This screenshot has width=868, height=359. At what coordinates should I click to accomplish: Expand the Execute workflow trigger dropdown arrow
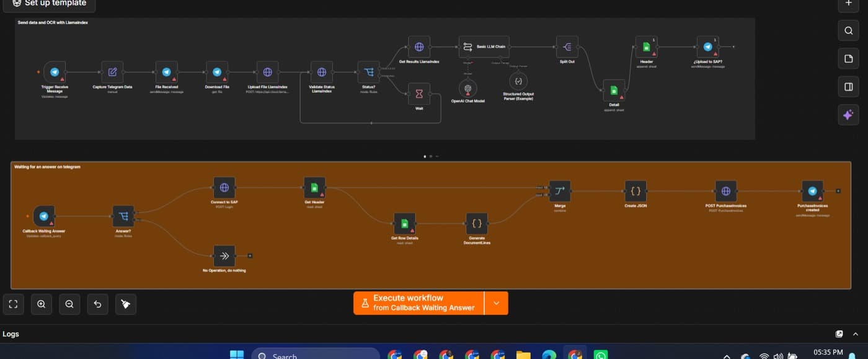pyautogui.click(x=496, y=303)
